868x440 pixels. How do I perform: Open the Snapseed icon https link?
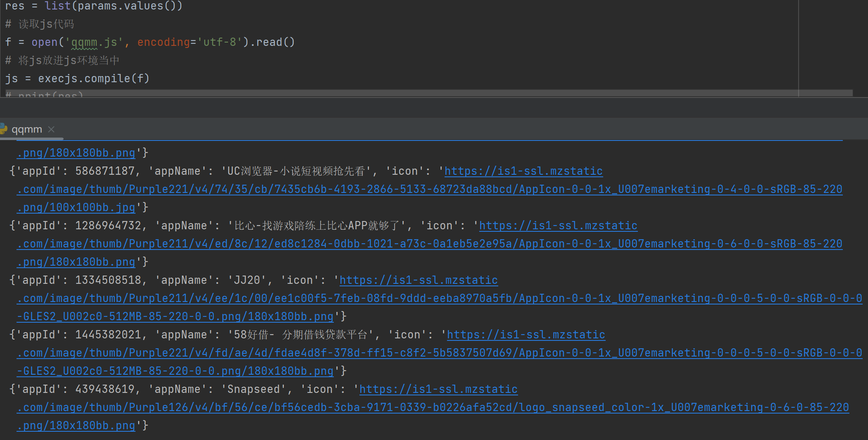pos(438,389)
